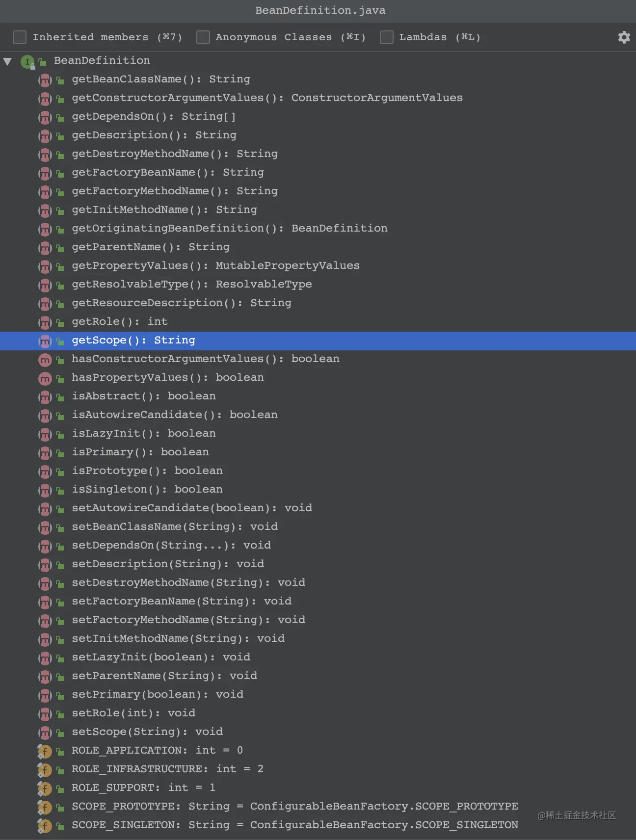The width and height of the screenshot is (636, 840).
Task: Select isSingleton(): boolean member
Action: click(x=147, y=490)
